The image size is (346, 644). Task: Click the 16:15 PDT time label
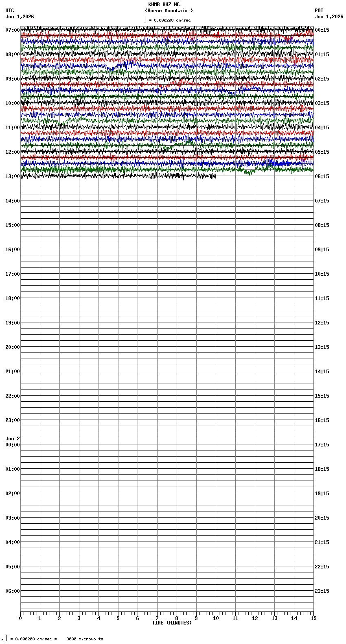tap(322, 420)
